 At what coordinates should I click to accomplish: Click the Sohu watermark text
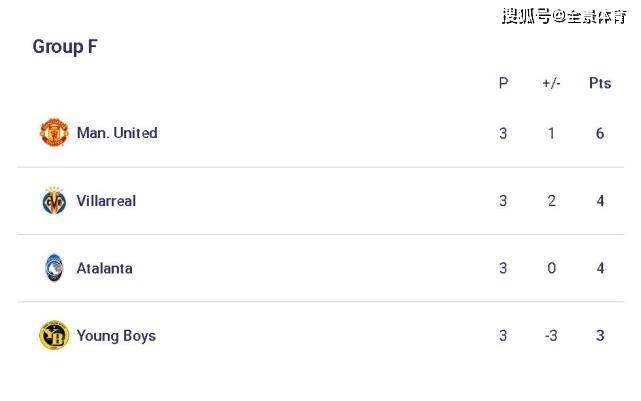pyautogui.click(x=565, y=16)
